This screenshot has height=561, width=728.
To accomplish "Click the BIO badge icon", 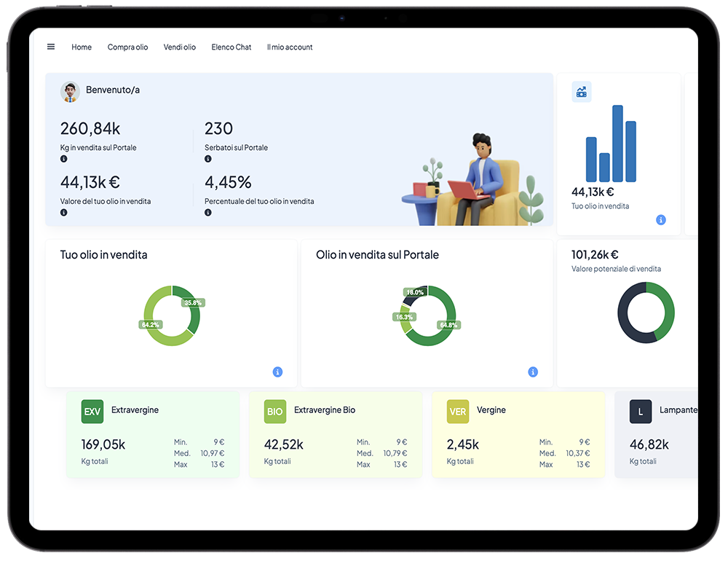I will pos(275,412).
